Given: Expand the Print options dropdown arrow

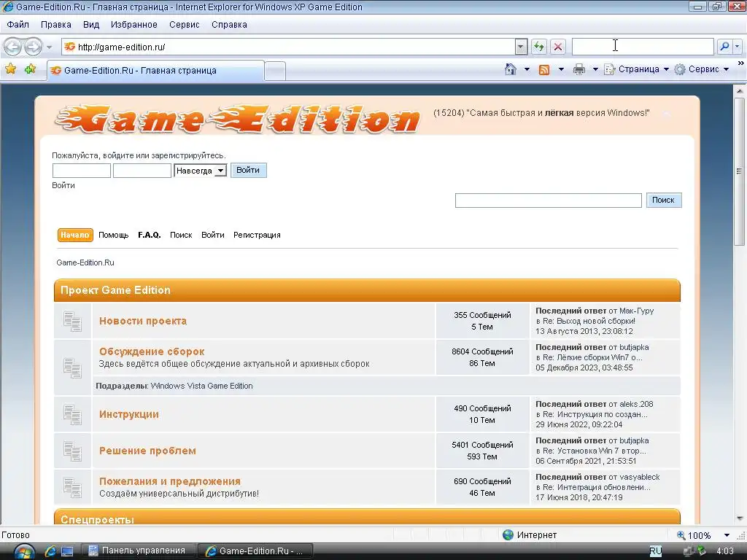Looking at the screenshot, I should pyautogui.click(x=595, y=69).
